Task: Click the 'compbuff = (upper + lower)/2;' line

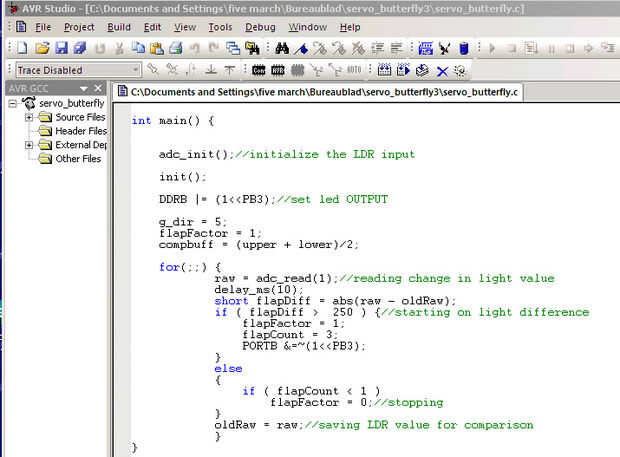Action: click(258, 245)
